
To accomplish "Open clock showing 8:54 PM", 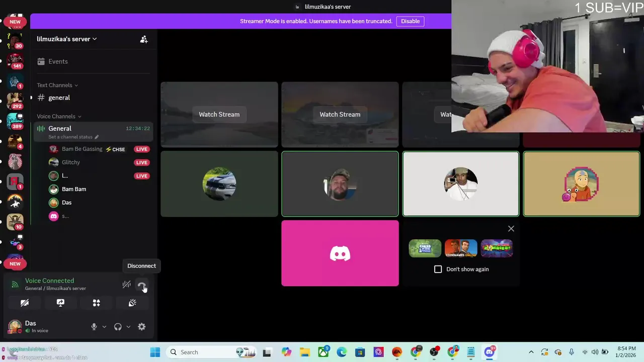I will pos(626,352).
